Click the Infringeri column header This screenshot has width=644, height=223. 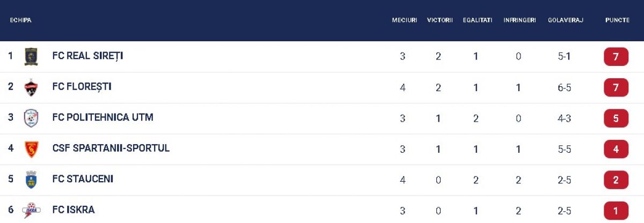[x=519, y=20]
